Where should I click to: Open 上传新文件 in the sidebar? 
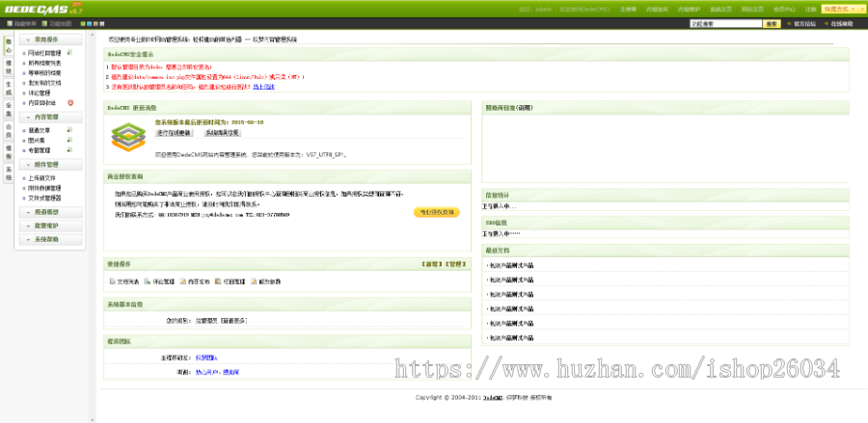[x=41, y=178]
